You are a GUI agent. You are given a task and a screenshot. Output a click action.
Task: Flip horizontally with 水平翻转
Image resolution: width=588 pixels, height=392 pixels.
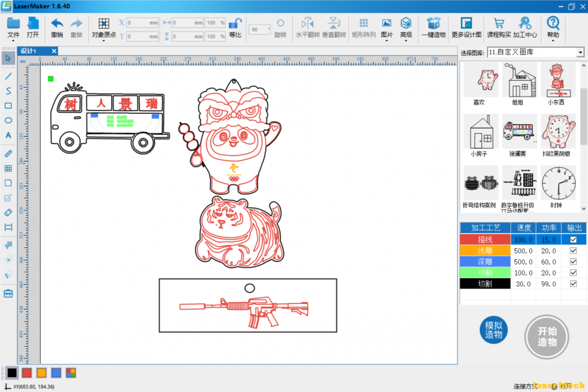click(x=308, y=28)
